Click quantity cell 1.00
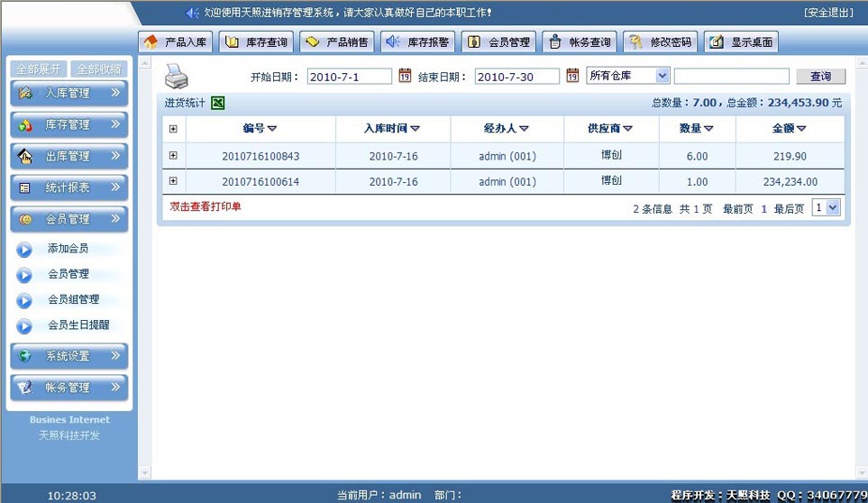The width and height of the screenshot is (868, 503). tap(697, 181)
